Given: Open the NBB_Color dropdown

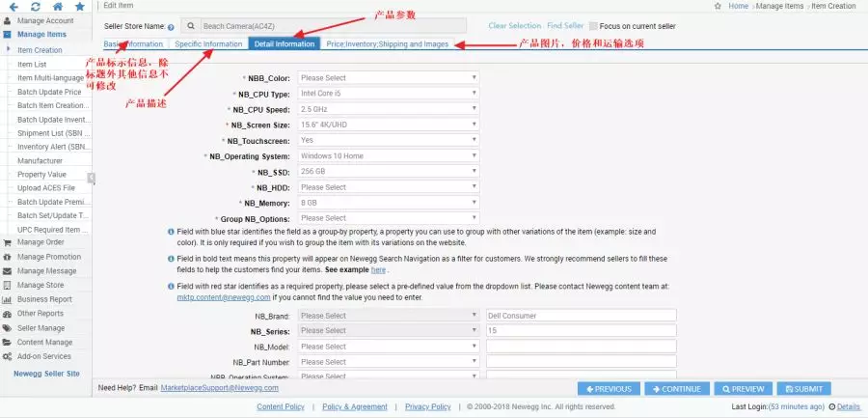Looking at the screenshot, I should pyautogui.click(x=388, y=77).
